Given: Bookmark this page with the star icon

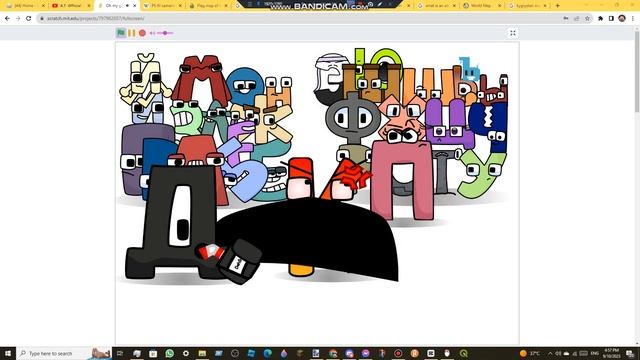Looking at the screenshot, I should pos(587,18).
